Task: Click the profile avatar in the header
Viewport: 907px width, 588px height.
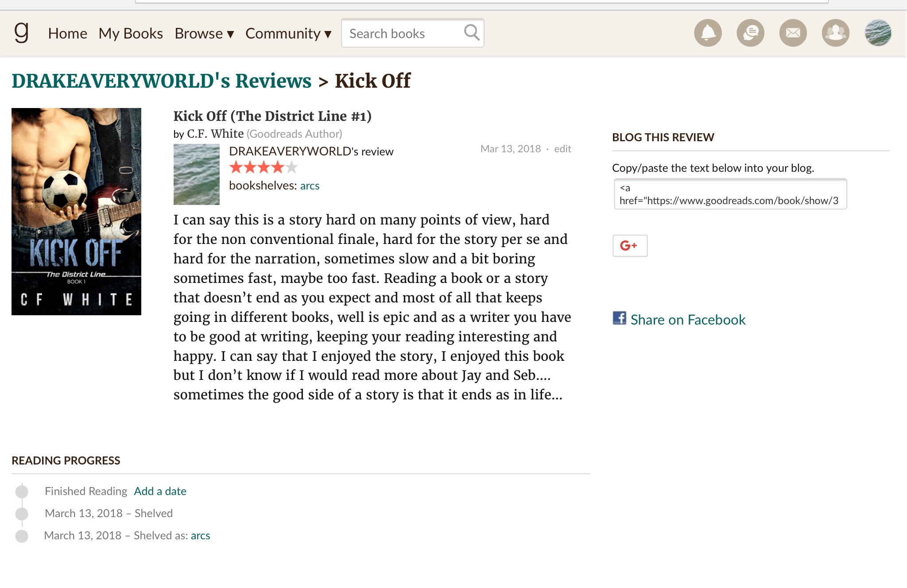Action: pos(878,33)
